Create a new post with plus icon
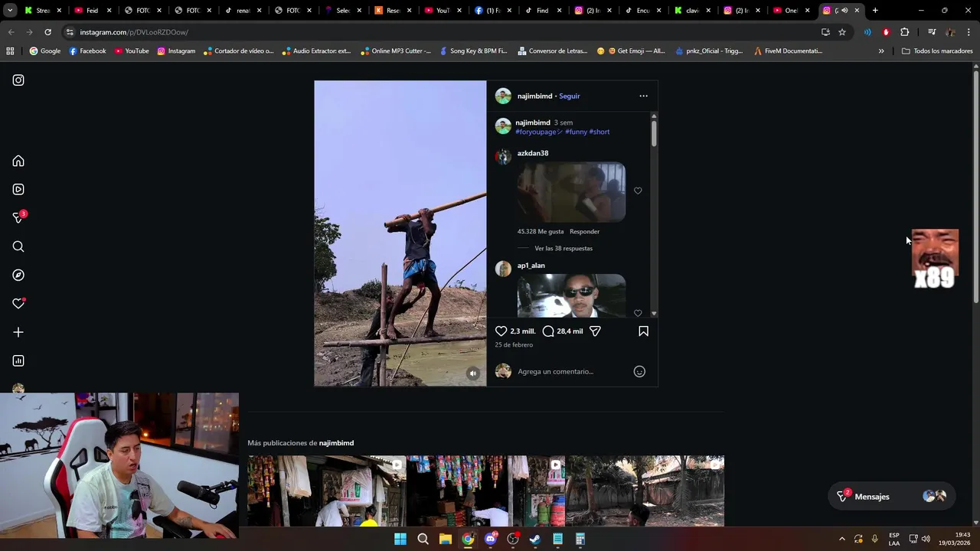This screenshot has width=980, height=551. tap(18, 332)
